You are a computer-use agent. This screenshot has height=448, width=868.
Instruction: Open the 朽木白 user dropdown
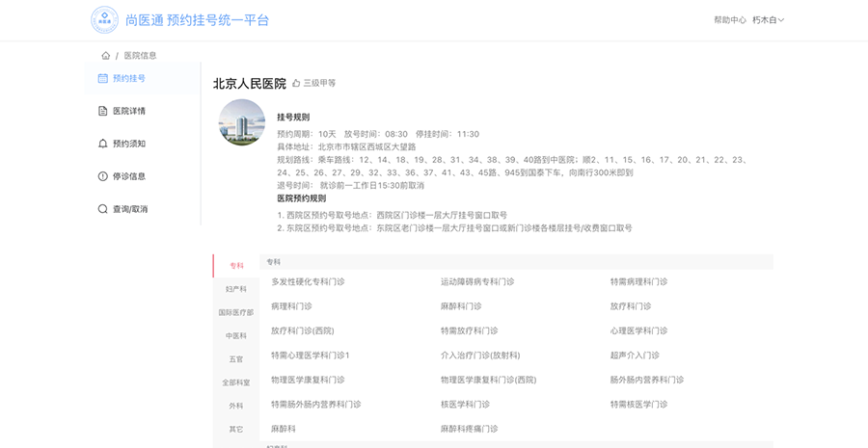[769, 20]
